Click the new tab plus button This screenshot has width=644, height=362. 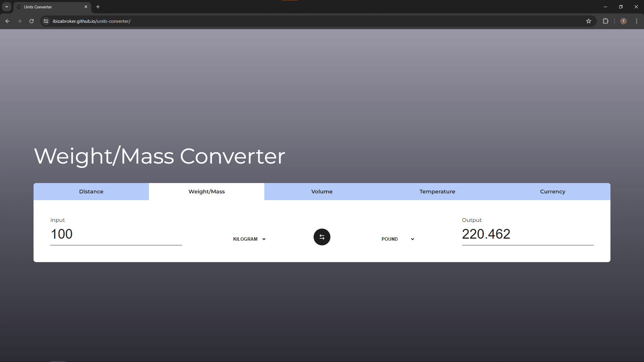tap(98, 7)
